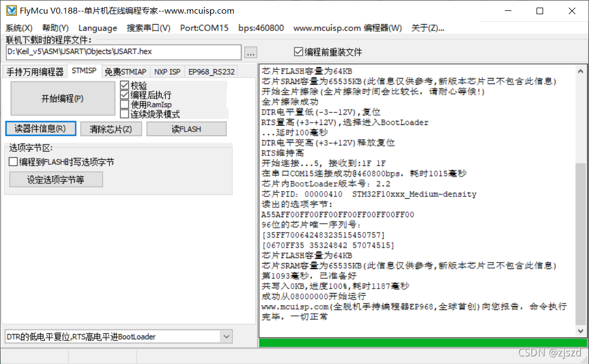
Task: Click log line 芯片内BootLoader版本号: 2.2
Action: pyautogui.click(x=326, y=183)
